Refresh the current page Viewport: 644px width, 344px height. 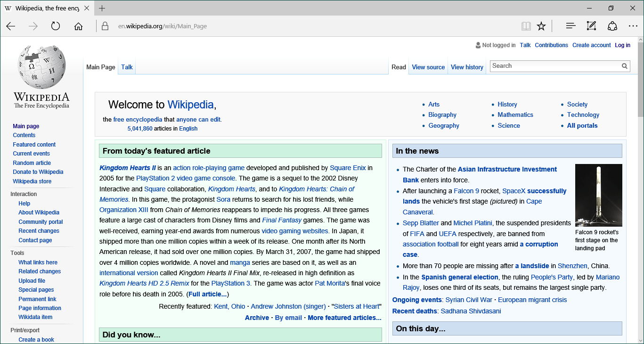click(56, 26)
